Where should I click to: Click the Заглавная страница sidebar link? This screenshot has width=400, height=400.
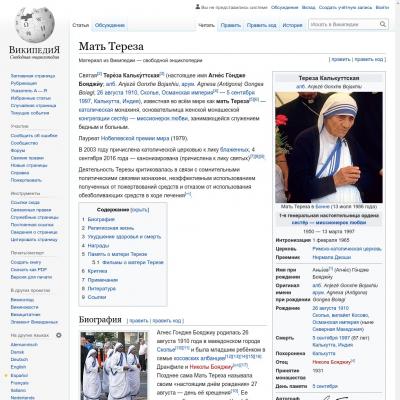tap(33, 76)
